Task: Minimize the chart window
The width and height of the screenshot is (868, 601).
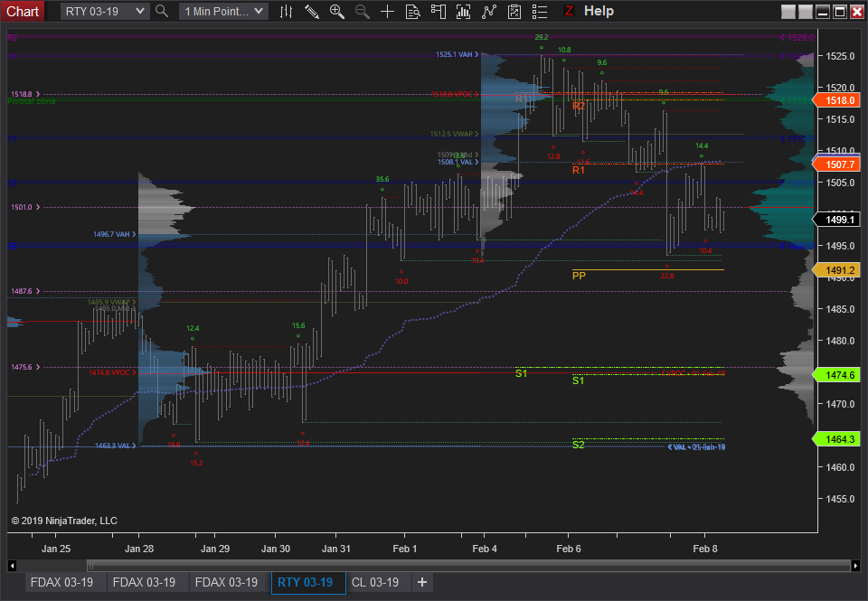Action: 823,11
